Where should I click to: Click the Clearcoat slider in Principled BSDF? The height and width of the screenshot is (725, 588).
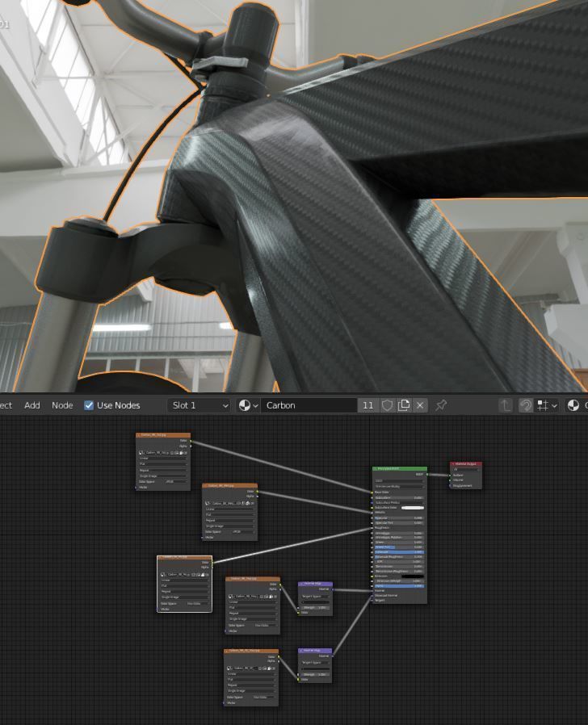click(400, 552)
